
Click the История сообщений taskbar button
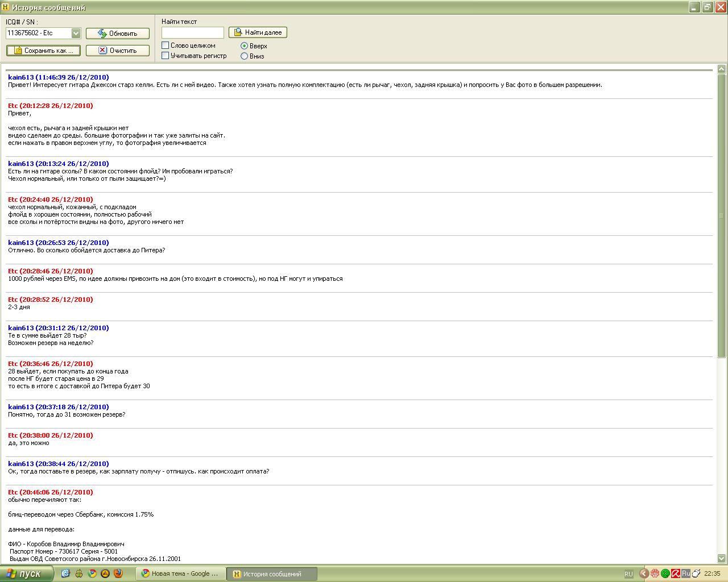[272, 574]
